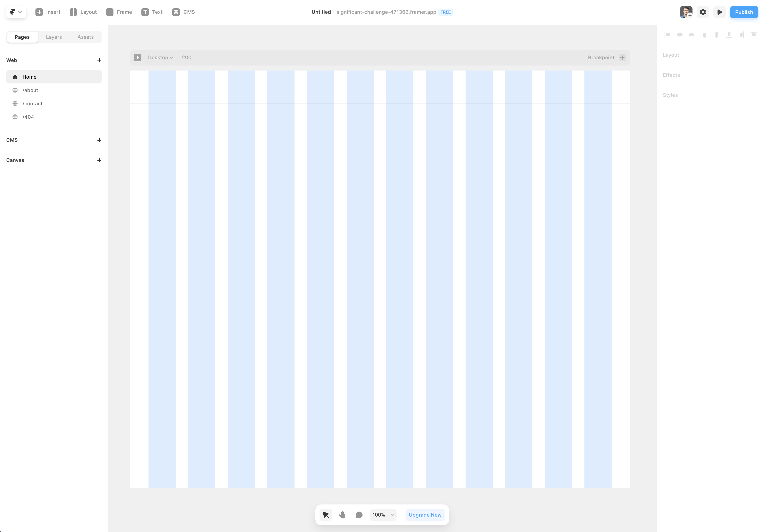Open the /about page

[x=30, y=90]
